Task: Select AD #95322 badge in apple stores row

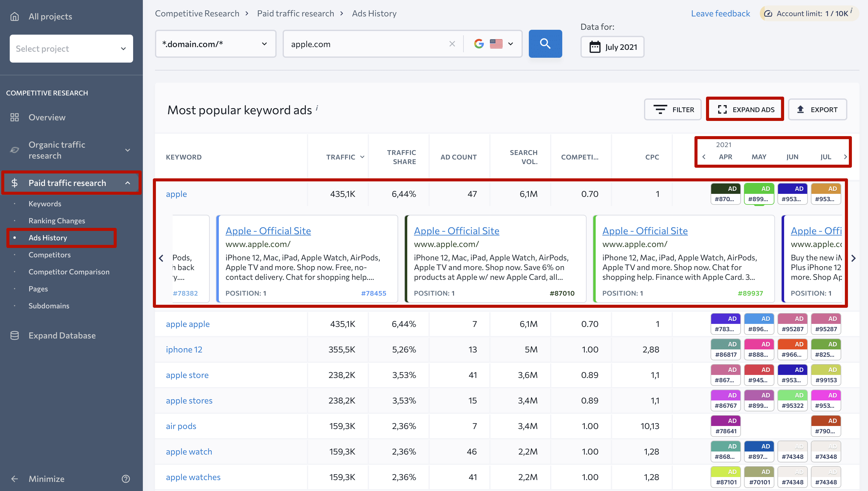Action: [792, 400]
